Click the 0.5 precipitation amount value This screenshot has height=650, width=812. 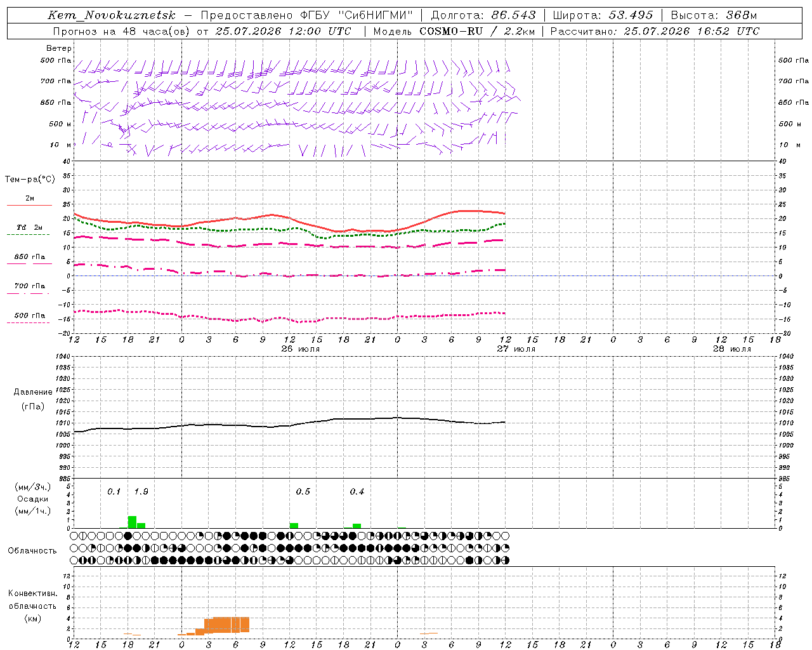pos(303,492)
